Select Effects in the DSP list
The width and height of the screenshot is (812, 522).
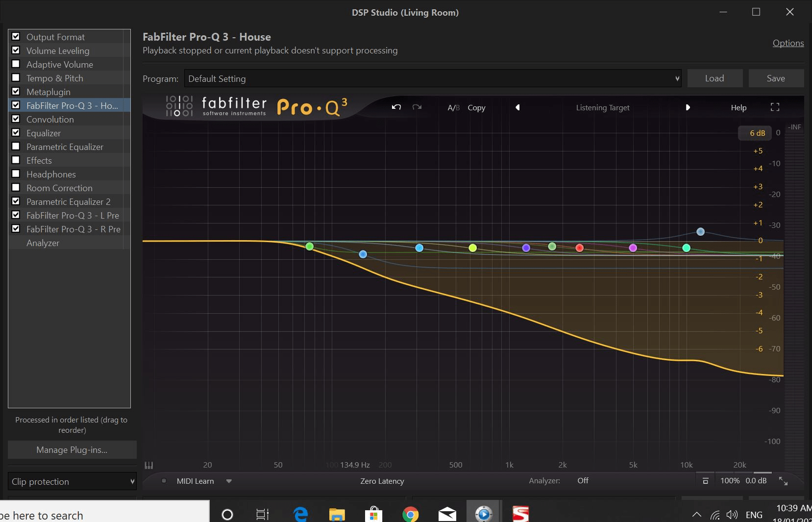point(39,160)
